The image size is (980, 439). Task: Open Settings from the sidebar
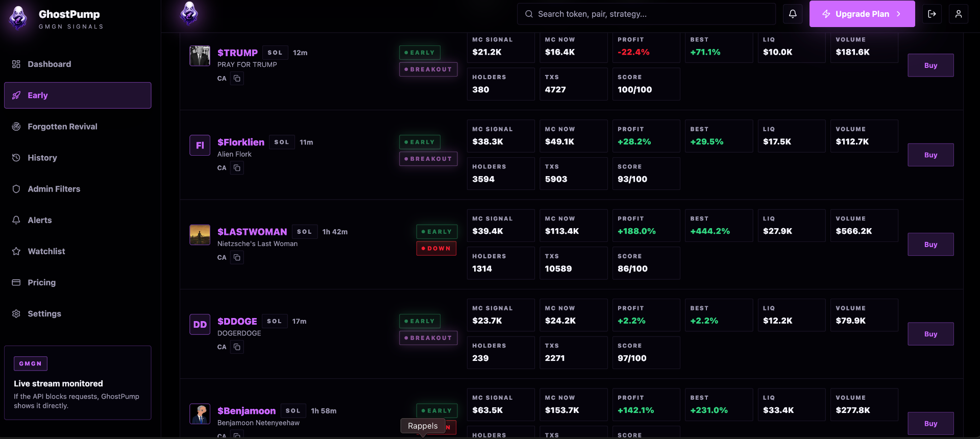(44, 313)
